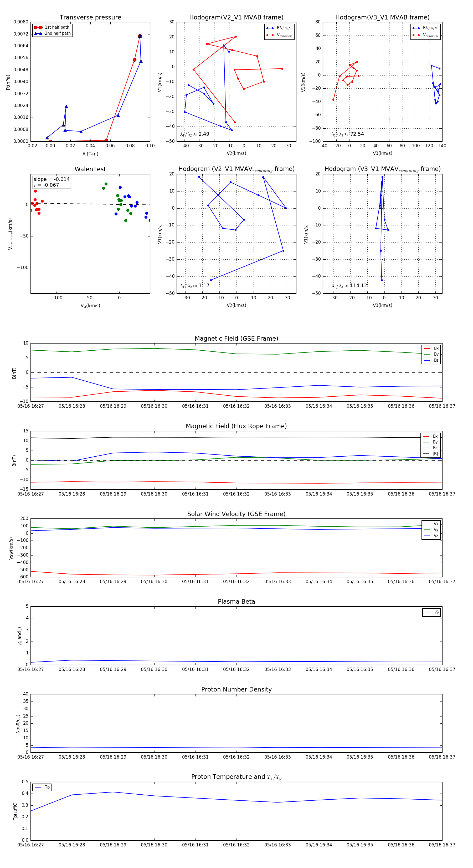This screenshot has width=473, height=868.
Task: Click the "Magnetic Field (GSE Frame)" title
Action: [x=236, y=339]
